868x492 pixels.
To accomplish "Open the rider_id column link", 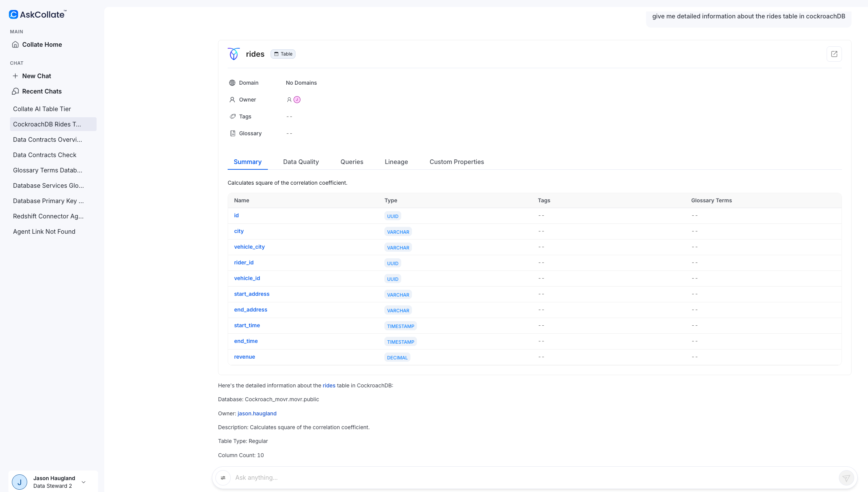I will point(244,262).
